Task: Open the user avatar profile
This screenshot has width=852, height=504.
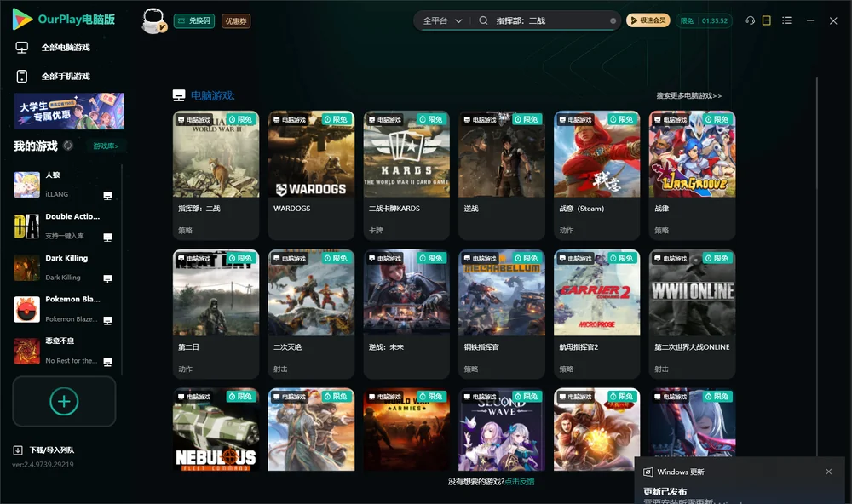Action: (153, 20)
